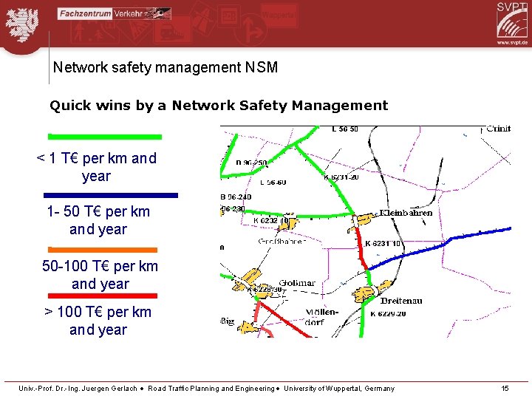532x399 pixels.
Task: Click the Möllendorf label on the map
Action: point(321,317)
